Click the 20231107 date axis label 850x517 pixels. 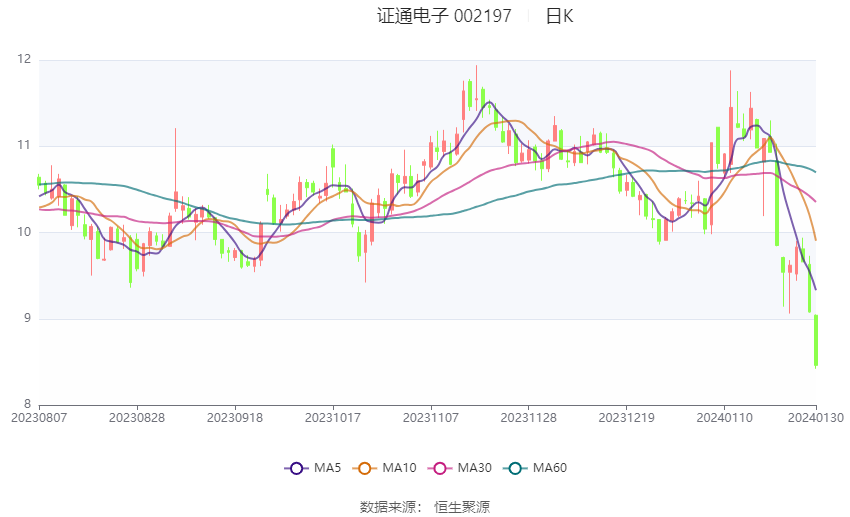pyautogui.click(x=430, y=416)
